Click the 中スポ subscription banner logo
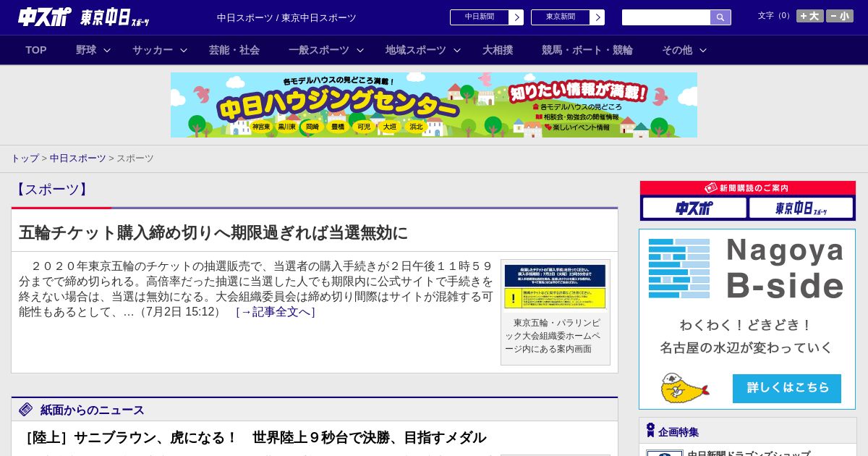 pyautogui.click(x=694, y=208)
